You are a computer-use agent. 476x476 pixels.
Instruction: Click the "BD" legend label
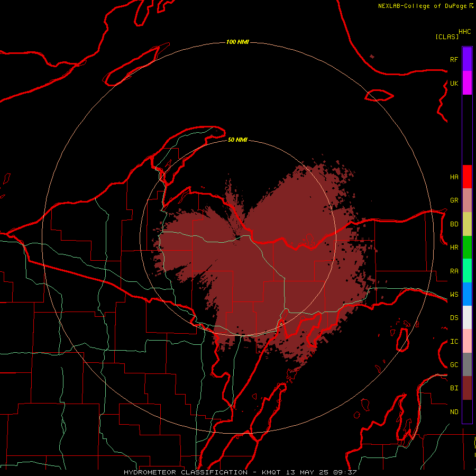tap(454, 224)
